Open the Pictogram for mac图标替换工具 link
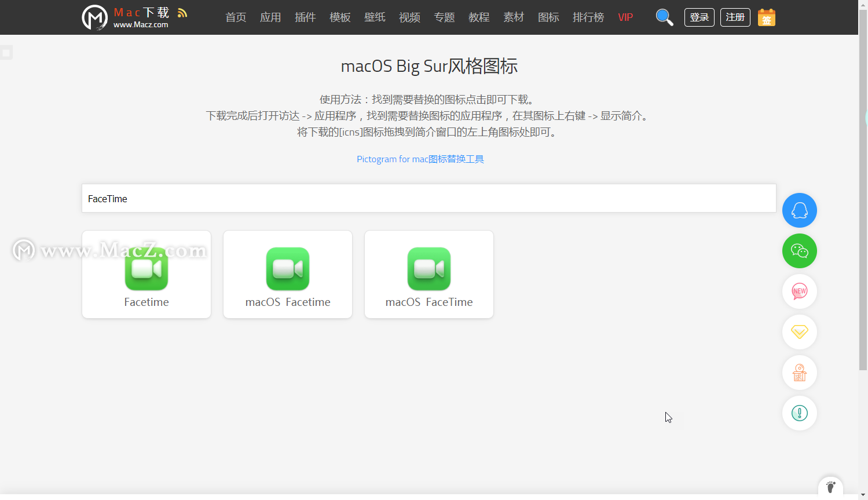Image resolution: width=868 pixels, height=500 pixels. (x=420, y=159)
